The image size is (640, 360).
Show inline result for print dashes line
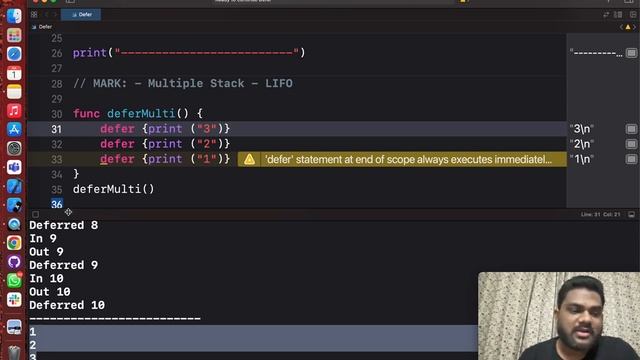tap(631, 53)
